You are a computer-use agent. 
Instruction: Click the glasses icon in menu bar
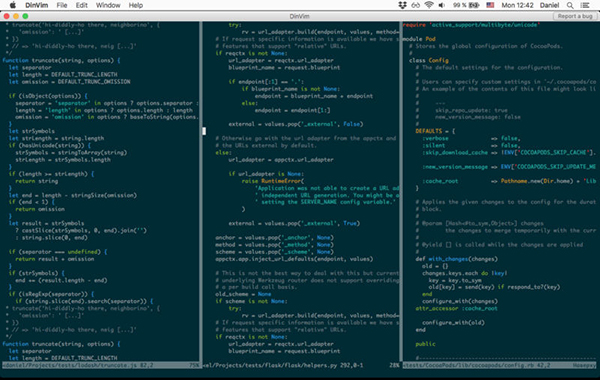pyautogui.click(x=416, y=5)
